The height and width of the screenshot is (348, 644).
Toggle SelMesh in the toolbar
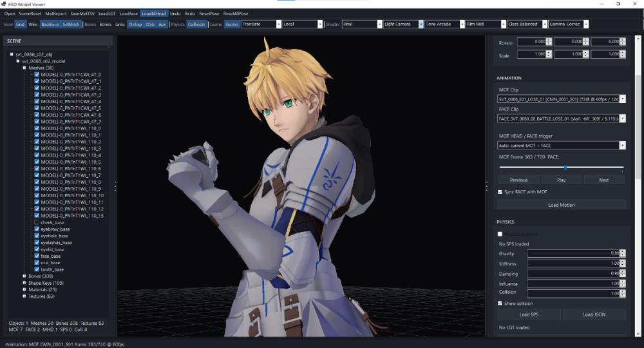click(71, 24)
